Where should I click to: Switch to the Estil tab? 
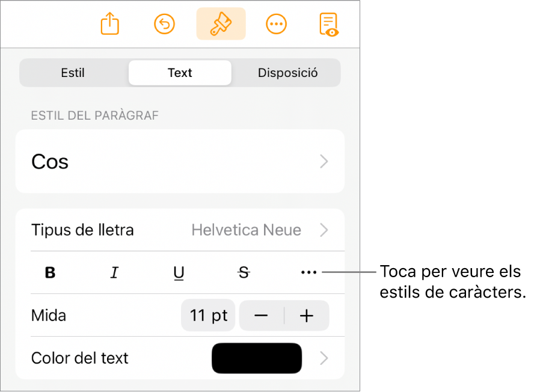(x=73, y=73)
